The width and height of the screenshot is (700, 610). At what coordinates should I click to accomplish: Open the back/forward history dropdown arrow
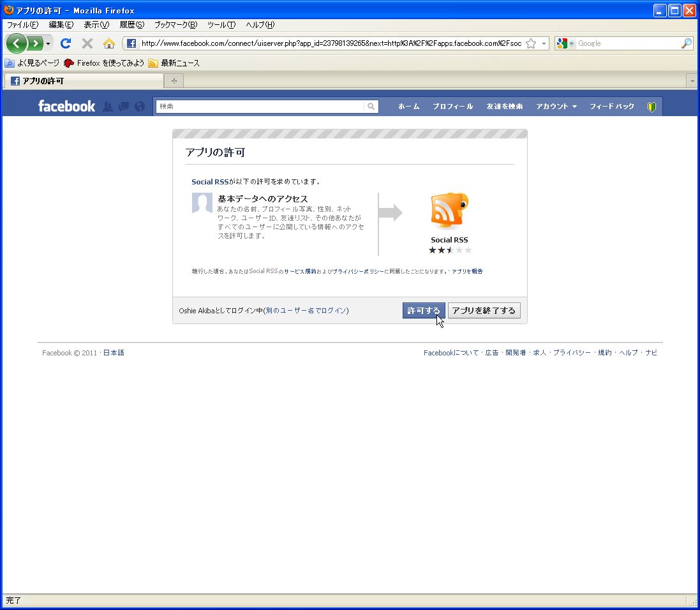[48, 44]
